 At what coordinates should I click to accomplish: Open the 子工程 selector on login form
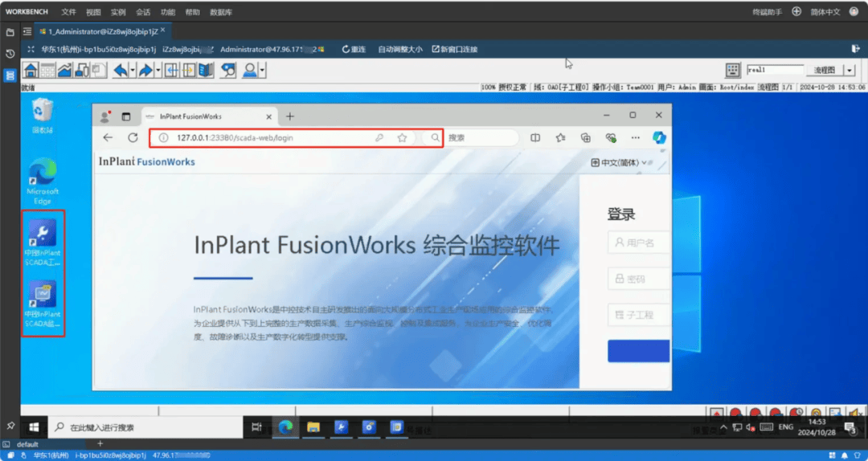pyautogui.click(x=638, y=313)
